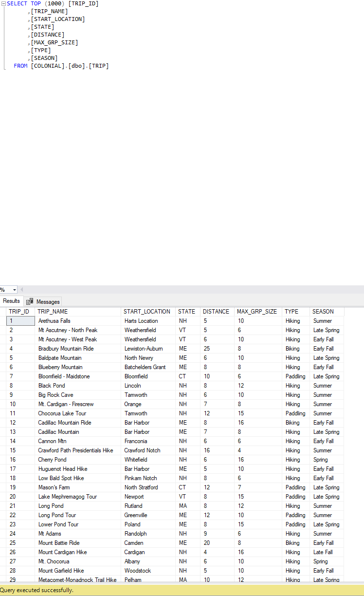Image resolution: width=364 pixels, height=596 pixels.
Task: Switch to the Results tab
Action: [x=11, y=301]
